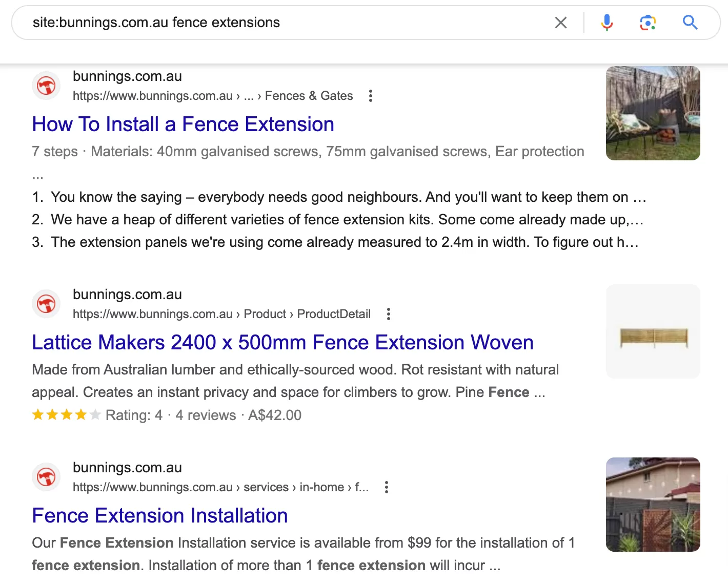Open the 'Fence Extension Installation' result

(x=160, y=516)
